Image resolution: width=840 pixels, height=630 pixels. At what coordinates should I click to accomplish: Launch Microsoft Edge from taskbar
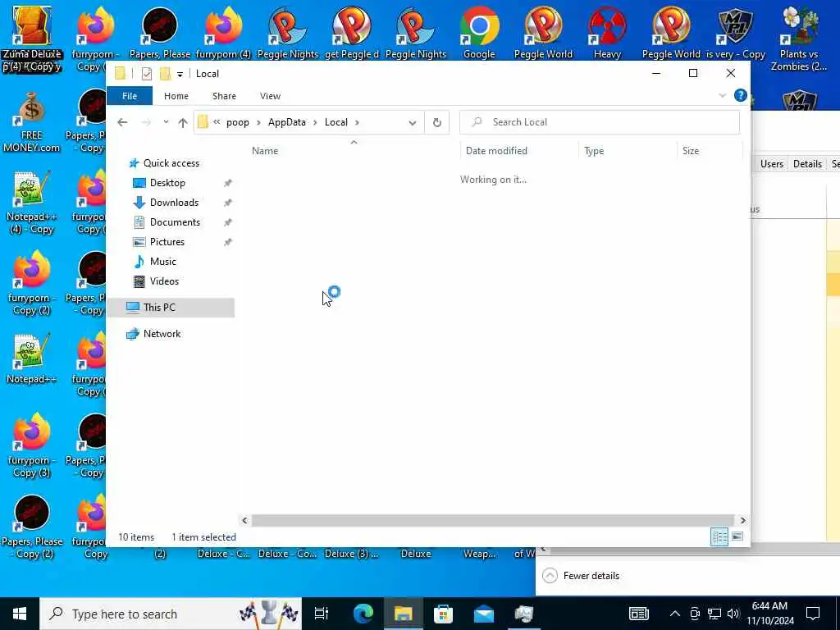pyautogui.click(x=363, y=614)
